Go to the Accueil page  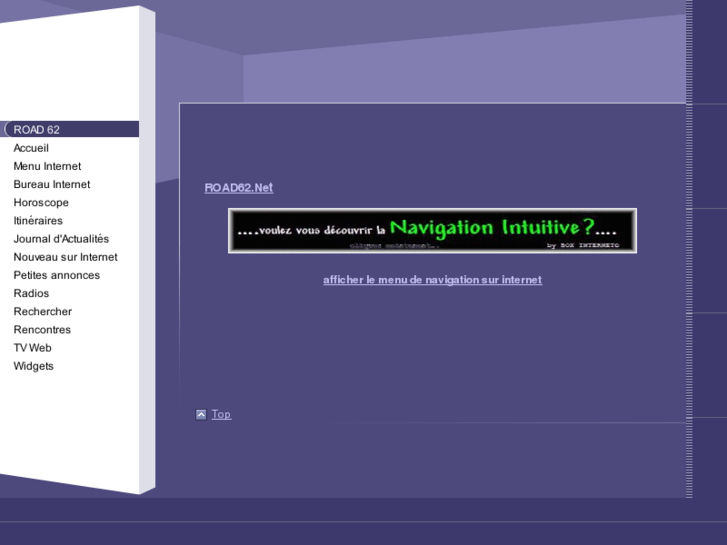pos(31,148)
